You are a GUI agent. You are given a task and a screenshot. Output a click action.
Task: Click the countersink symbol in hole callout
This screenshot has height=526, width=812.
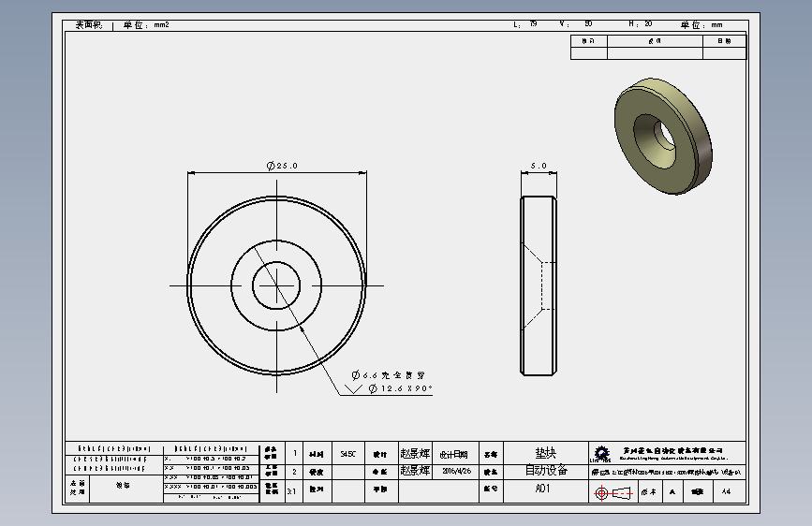pyautogui.click(x=353, y=388)
